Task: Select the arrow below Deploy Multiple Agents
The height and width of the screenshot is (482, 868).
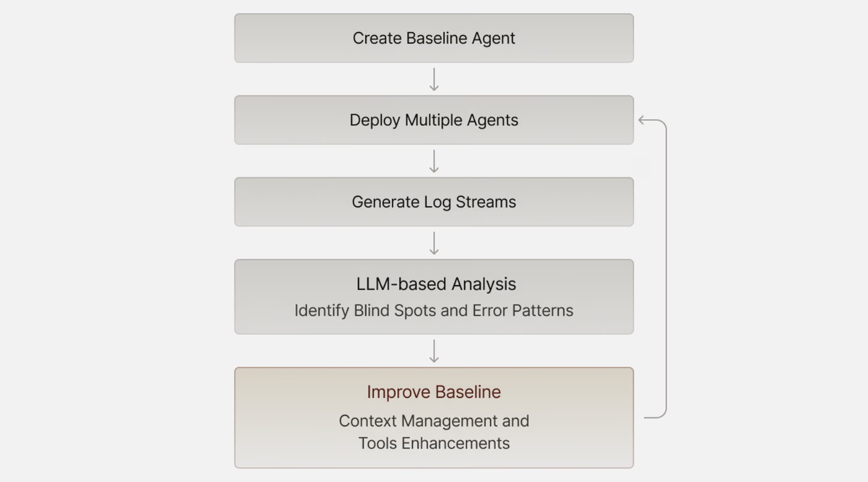Action: tap(434, 161)
